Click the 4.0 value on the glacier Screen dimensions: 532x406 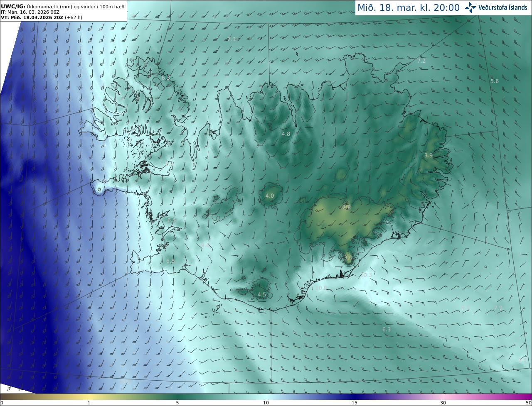coord(270,196)
